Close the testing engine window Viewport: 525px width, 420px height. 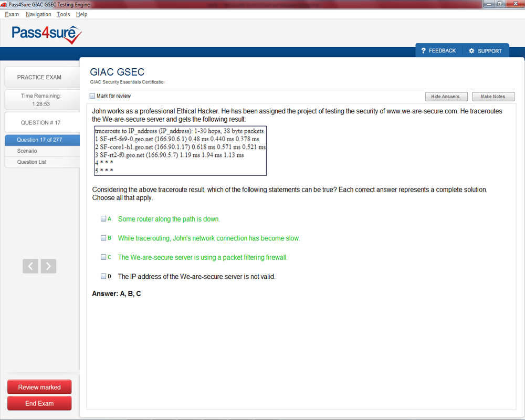click(x=516, y=4)
